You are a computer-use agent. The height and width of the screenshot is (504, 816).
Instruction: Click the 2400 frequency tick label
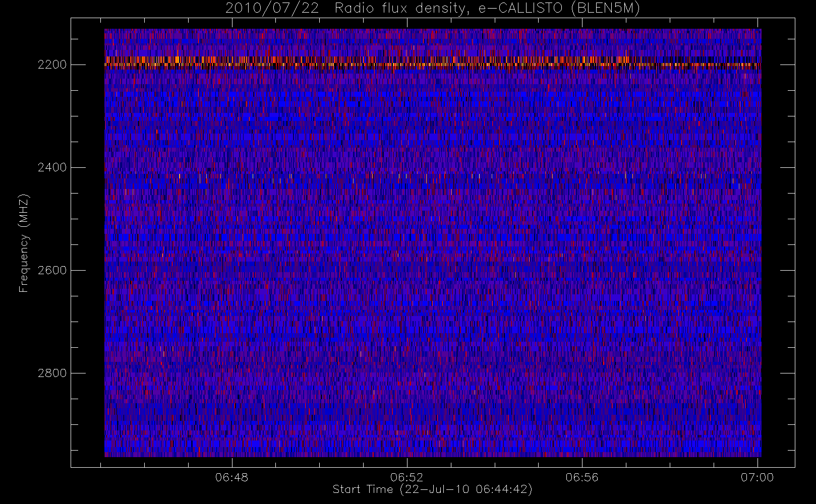(52, 167)
